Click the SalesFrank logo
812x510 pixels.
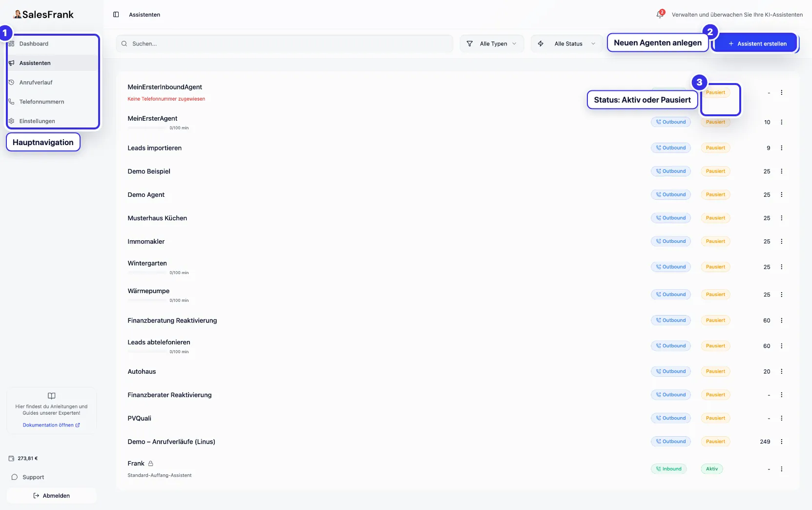point(43,15)
